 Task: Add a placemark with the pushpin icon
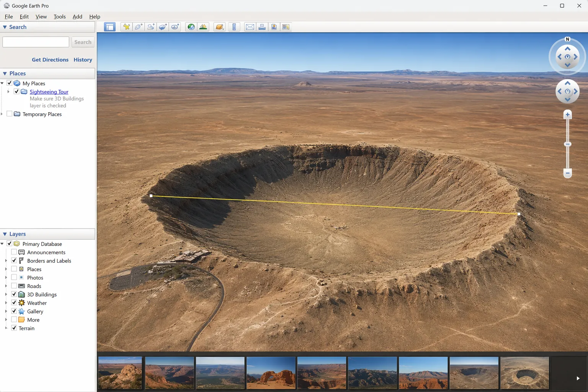[126, 27]
